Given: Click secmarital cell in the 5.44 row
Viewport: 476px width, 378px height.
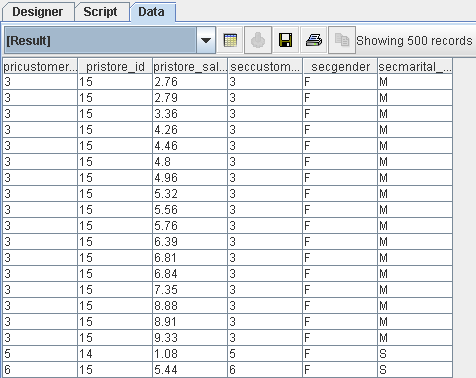Looking at the screenshot, I should click(x=415, y=370).
